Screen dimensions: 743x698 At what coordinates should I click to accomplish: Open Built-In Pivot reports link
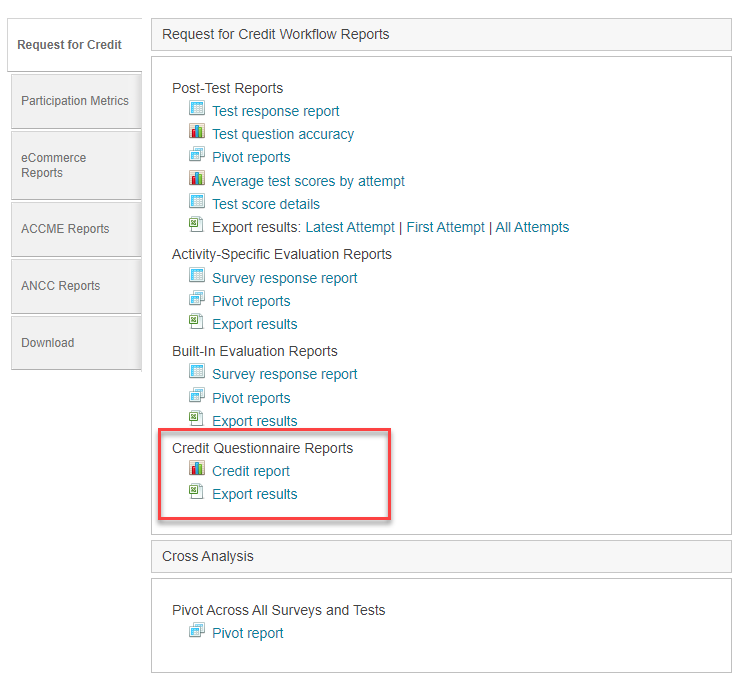pyautogui.click(x=251, y=399)
